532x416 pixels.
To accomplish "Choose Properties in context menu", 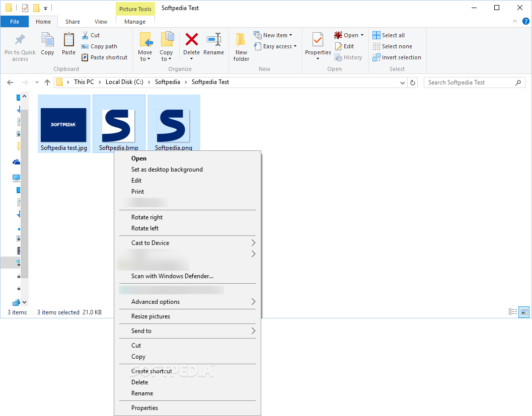I will point(187,408).
